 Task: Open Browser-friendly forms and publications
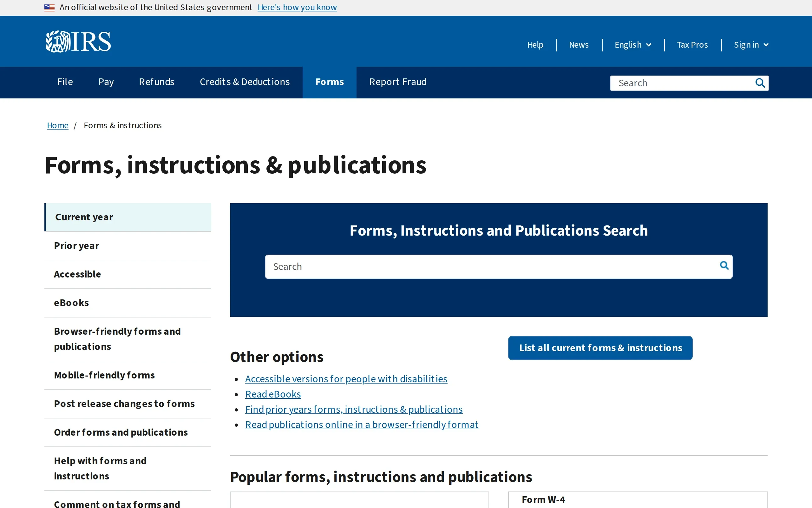point(128,339)
